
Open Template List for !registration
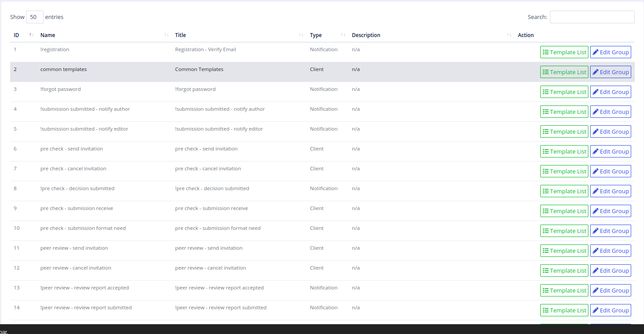pos(564,52)
